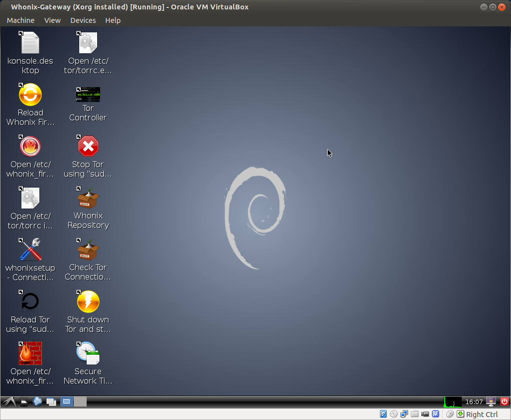Screen dimensions: 511x420
Task: Open the Machine menu
Action: point(20,20)
